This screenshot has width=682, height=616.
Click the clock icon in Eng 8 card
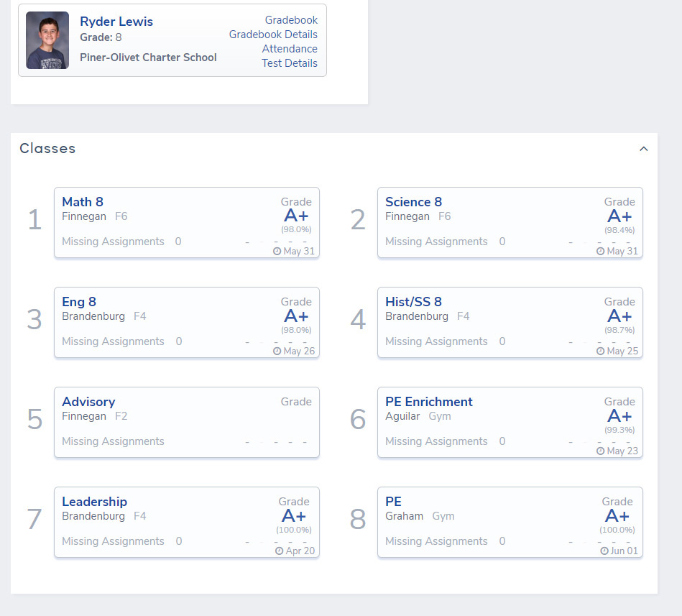click(x=277, y=351)
